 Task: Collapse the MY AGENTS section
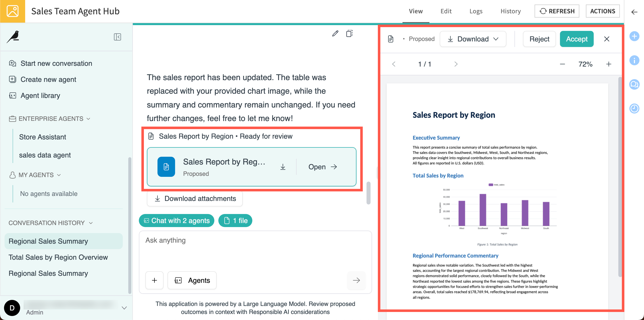(35, 175)
